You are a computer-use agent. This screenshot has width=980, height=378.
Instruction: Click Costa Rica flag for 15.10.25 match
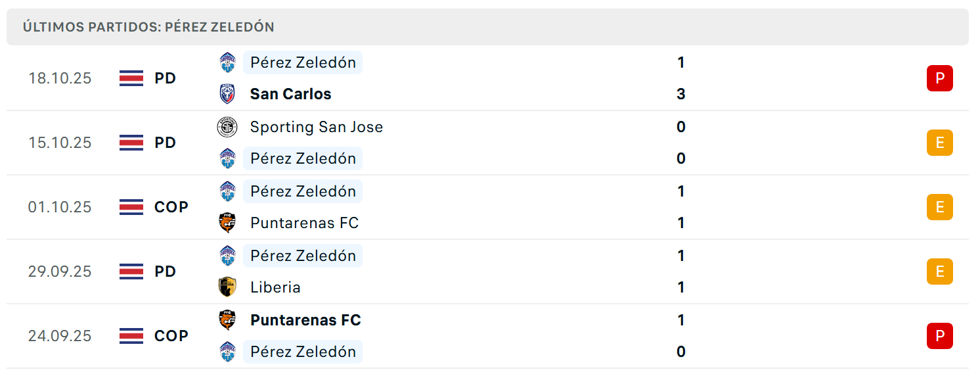tap(131, 143)
